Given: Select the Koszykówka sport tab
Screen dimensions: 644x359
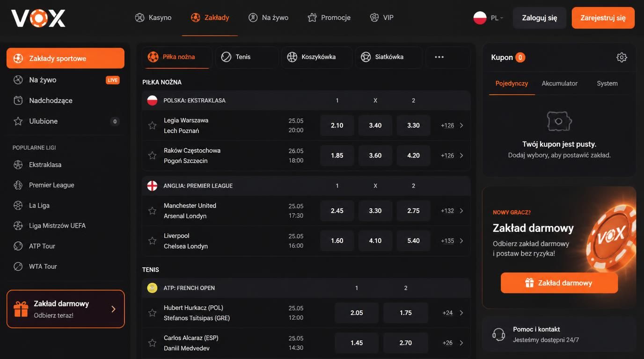Looking at the screenshot, I should (x=316, y=57).
